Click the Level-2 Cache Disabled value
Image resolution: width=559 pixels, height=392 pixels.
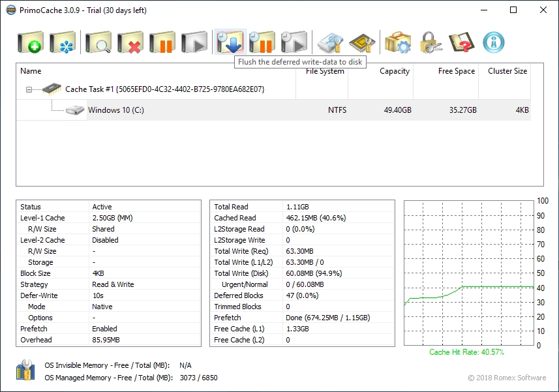(105, 240)
